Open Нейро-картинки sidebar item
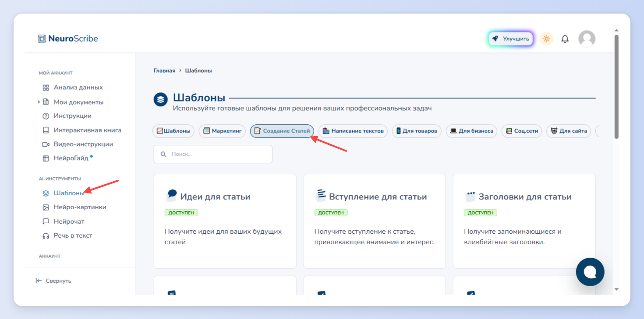644x319 pixels. pyautogui.click(x=80, y=207)
